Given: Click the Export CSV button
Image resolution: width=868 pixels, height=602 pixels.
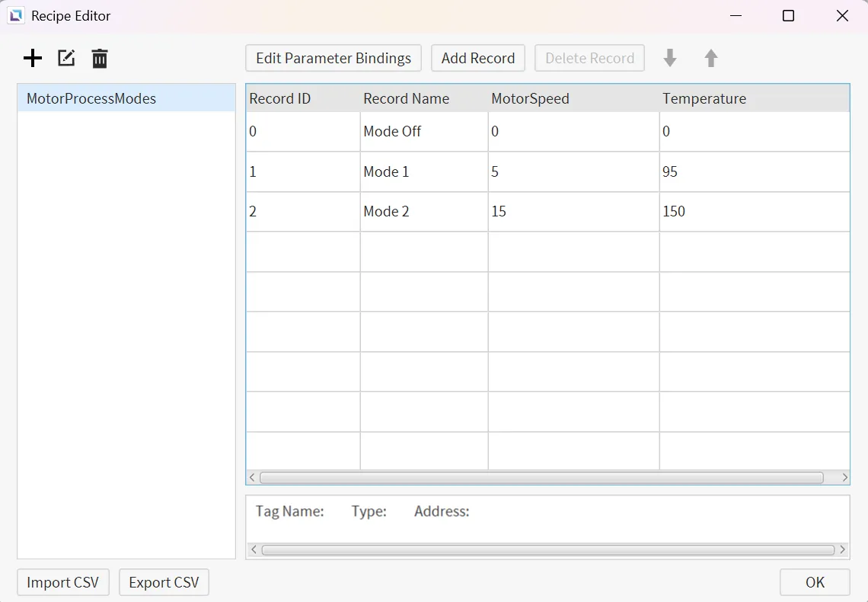Looking at the screenshot, I should (x=164, y=582).
